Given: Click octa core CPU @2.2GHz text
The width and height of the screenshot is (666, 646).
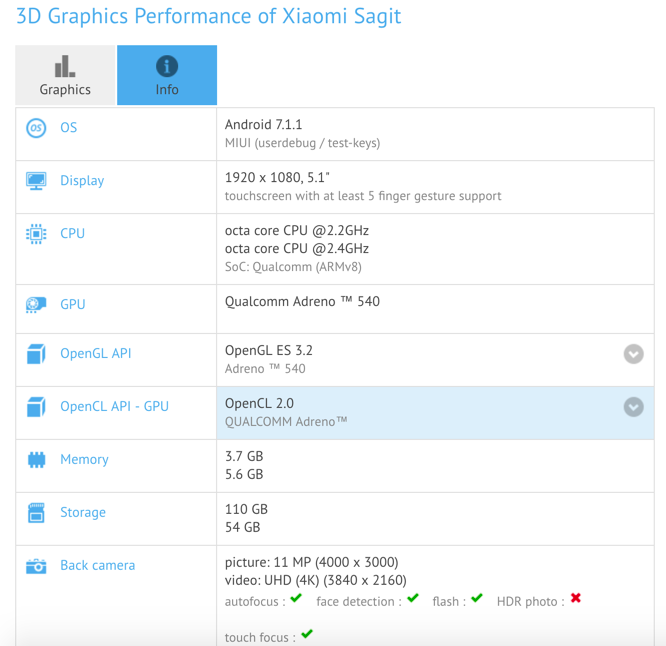Looking at the screenshot, I should coord(297,231).
